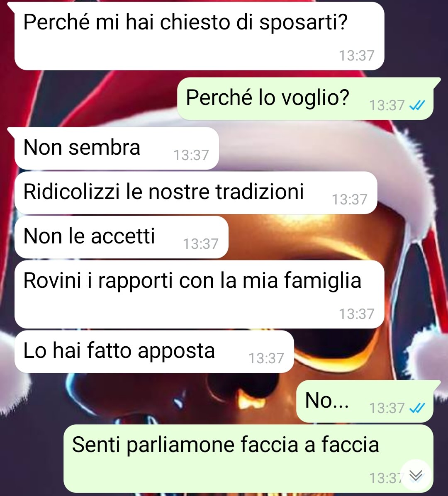Tap timestamp on "Ridicolizzi le nostre tradizioni"
448x496 pixels.
click(349, 199)
